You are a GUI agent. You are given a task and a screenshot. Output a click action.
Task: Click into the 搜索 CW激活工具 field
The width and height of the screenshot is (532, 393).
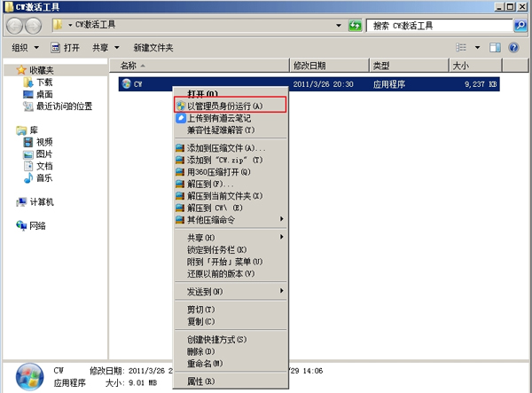(x=440, y=26)
